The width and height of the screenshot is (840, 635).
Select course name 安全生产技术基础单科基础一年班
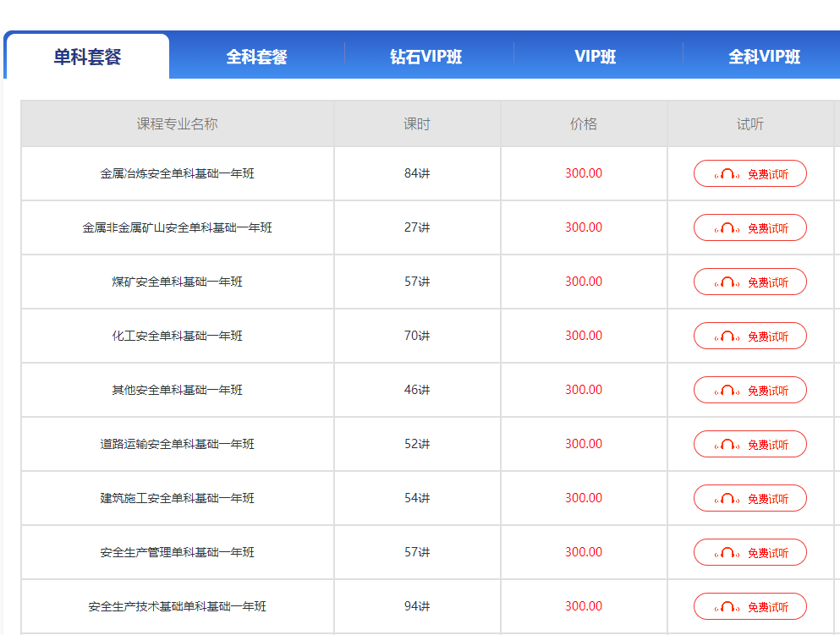tap(178, 606)
